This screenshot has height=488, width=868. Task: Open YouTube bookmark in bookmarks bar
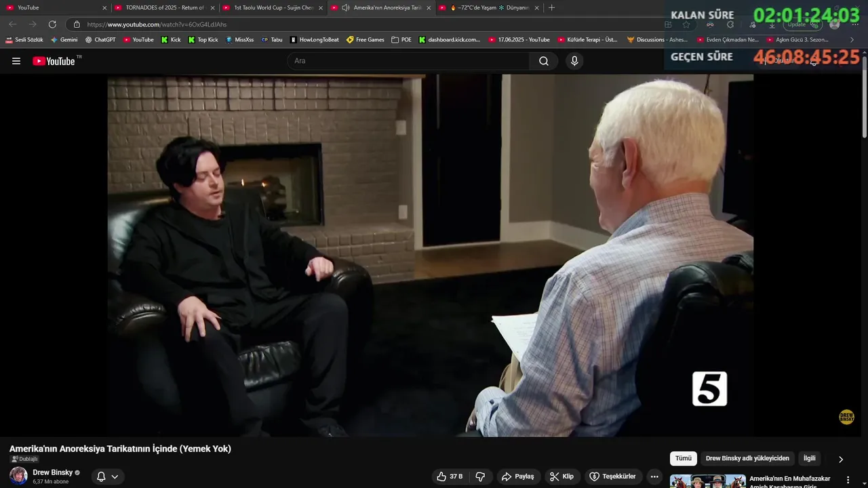tap(138, 40)
